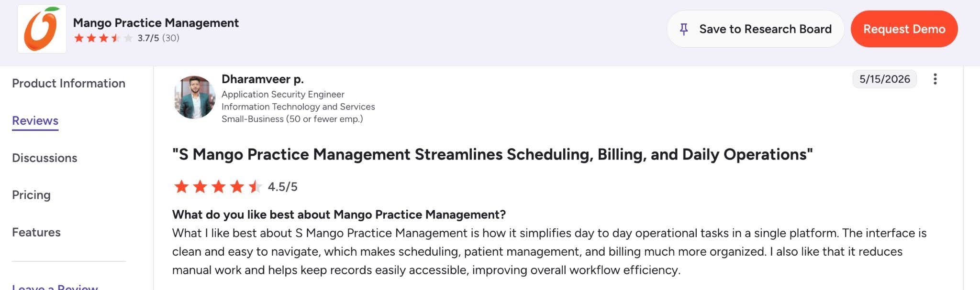Click the review headline about Streamlines Scheduling

click(492, 154)
